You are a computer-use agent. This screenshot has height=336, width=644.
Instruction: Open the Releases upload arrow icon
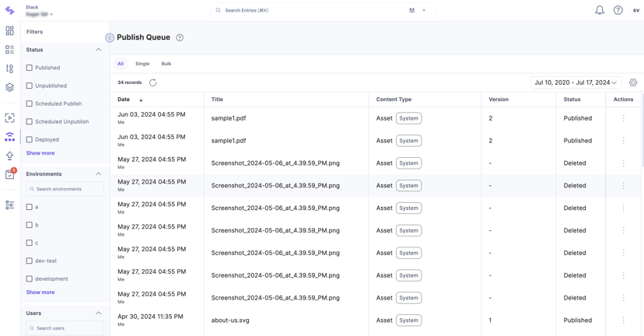pyautogui.click(x=9, y=156)
